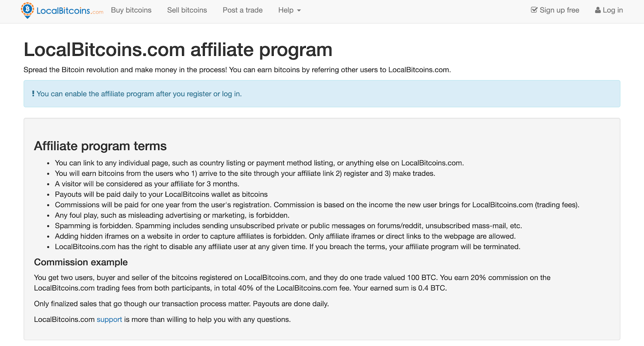The width and height of the screenshot is (644, 346).
Task: Click the checkmark icon beside Sign up free
Action: click(x=534, y=10)
